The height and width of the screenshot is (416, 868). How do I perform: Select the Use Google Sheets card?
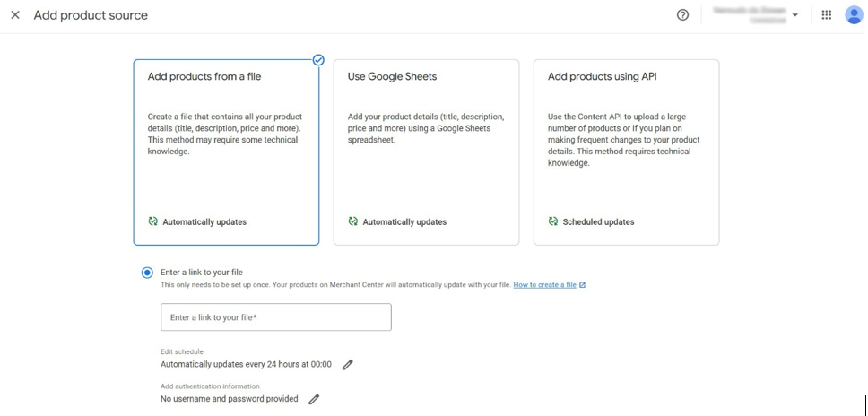point(426,152)
